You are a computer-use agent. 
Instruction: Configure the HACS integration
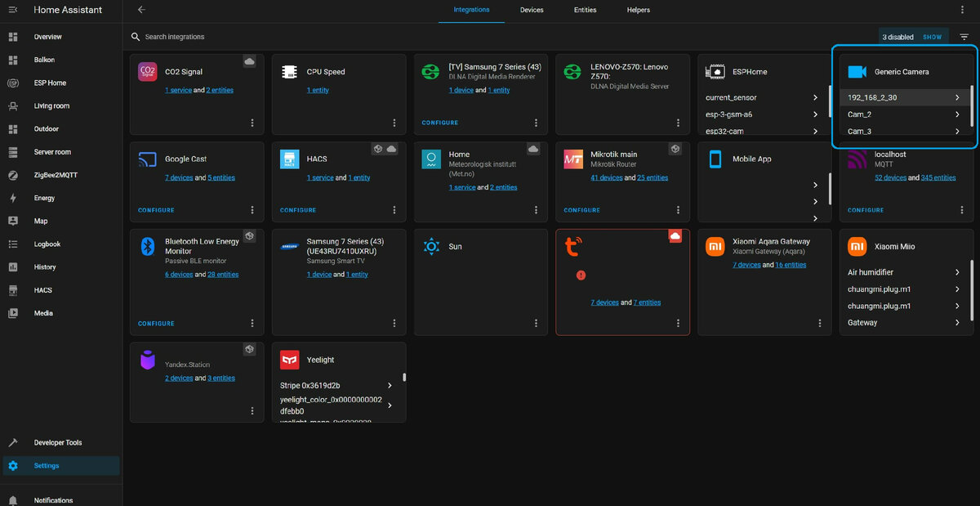point(298,210)
